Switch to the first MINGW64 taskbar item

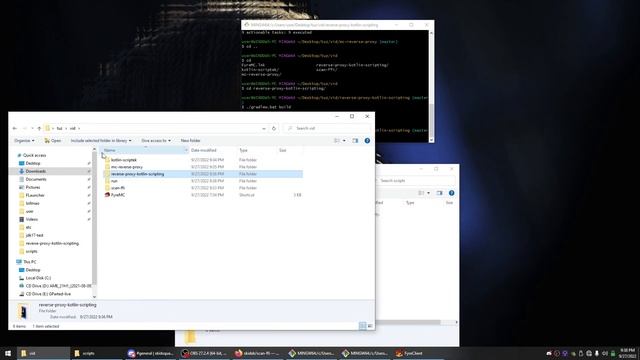311,353
